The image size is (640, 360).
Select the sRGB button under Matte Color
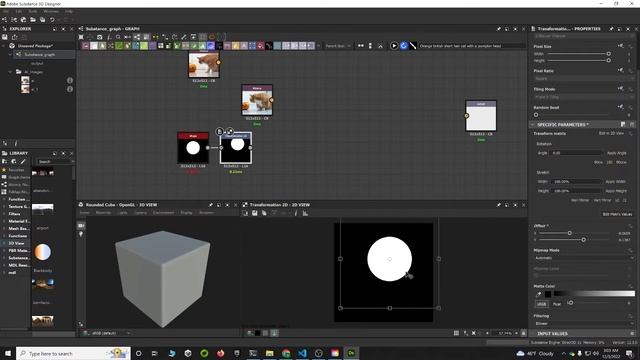(x=542, y=304)
